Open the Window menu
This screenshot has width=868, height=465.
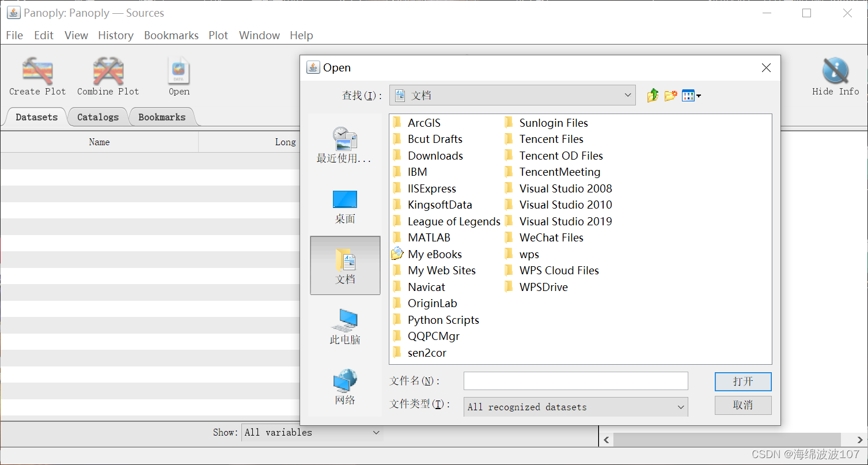[x=259, y=35]
